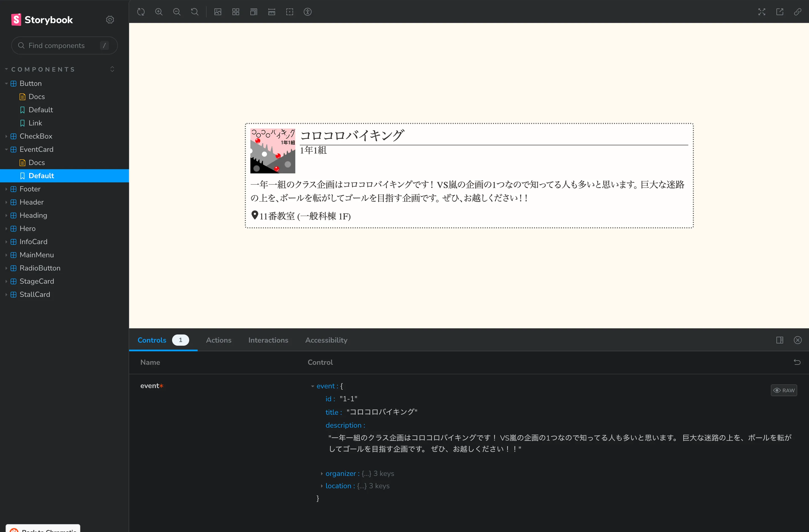Go fullscreen on the canvas
The width and height of the screenshot is (809, 532).
point(762,12)
